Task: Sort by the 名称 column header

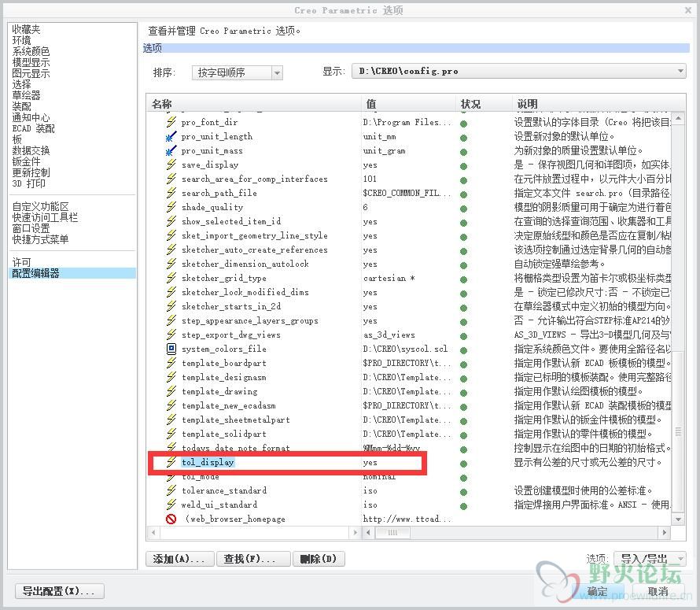Action: pyautogui.click(x=253, y=104)
